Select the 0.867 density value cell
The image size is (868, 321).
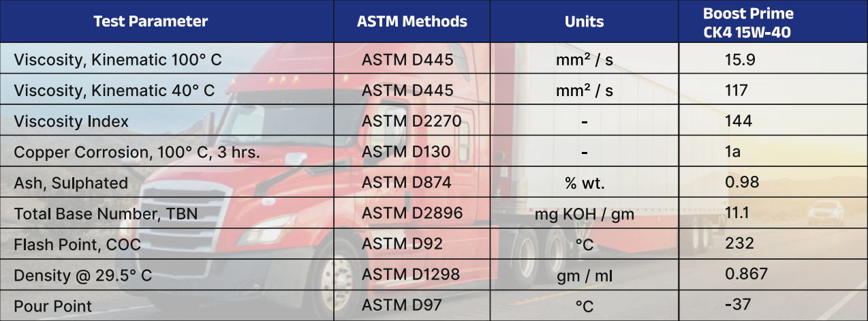pos(746,274)
